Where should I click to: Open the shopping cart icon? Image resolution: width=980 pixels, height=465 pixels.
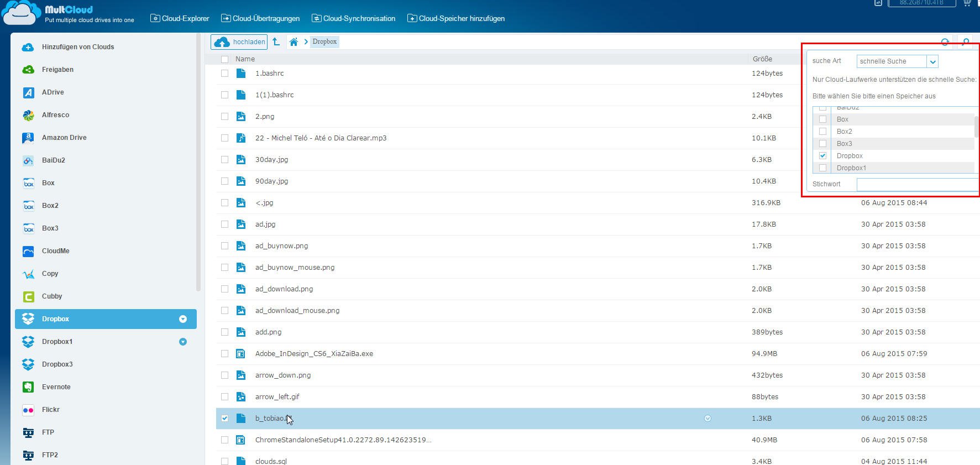pos(967,3)
